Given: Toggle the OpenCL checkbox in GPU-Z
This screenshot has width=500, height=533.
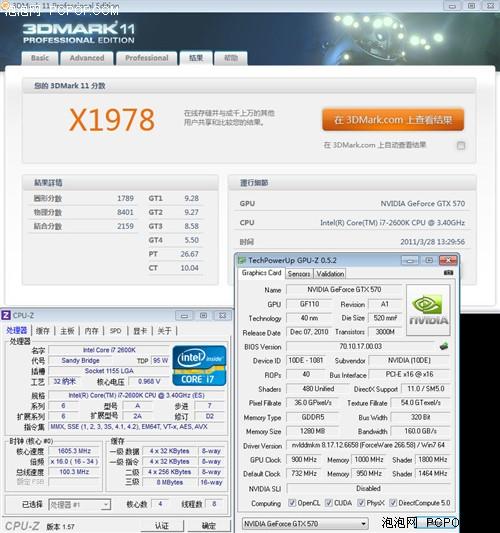Looking at the screenshot, I should coord(292,503).
